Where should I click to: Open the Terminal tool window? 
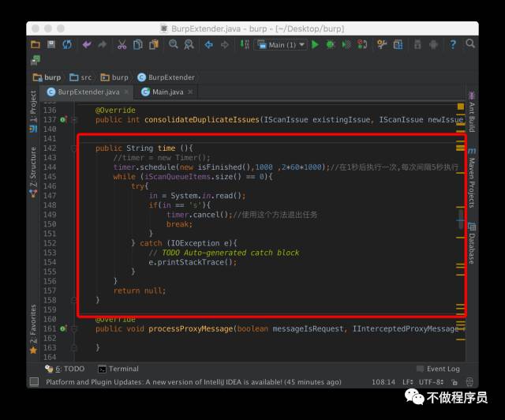tap(118, 369)
